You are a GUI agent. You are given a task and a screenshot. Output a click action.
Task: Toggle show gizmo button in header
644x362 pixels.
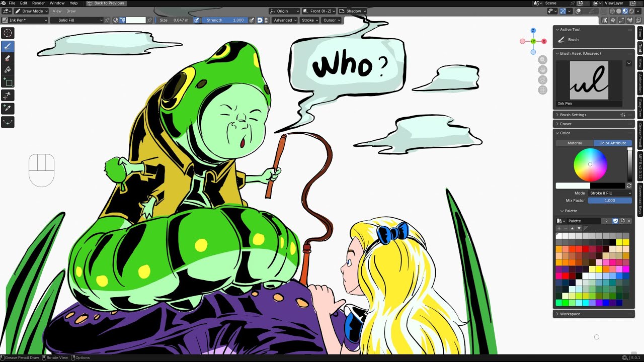(563, 11)
